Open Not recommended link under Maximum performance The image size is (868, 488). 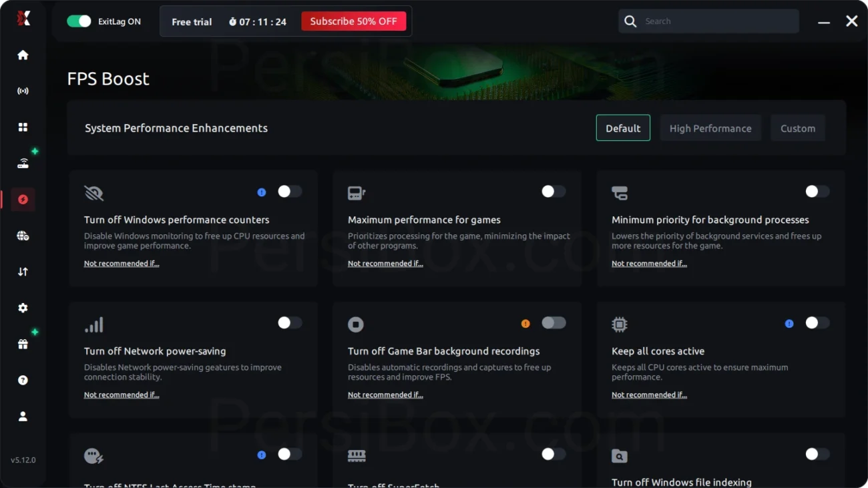[x=385, y=264]
